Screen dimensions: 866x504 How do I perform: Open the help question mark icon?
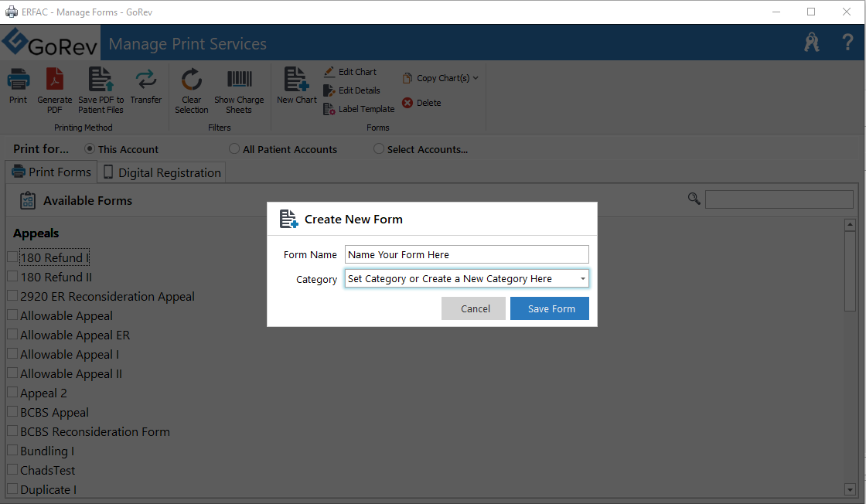point(847,43)
